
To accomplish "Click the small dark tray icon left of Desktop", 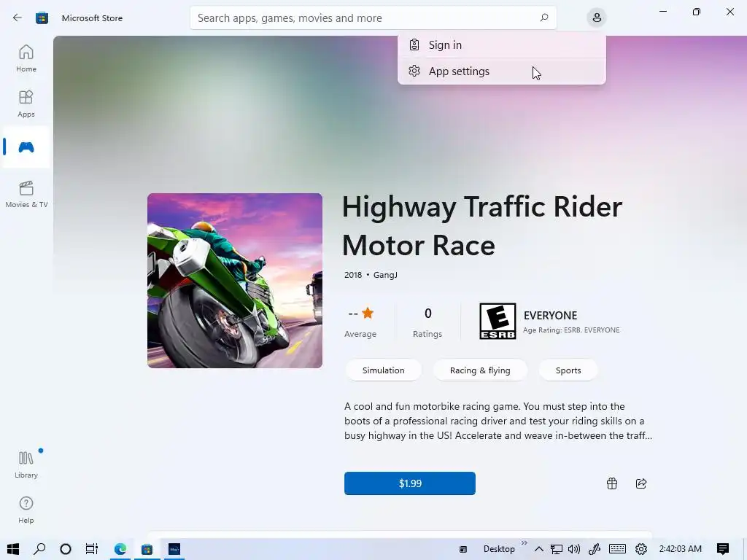I will click(x=463, y=550).
